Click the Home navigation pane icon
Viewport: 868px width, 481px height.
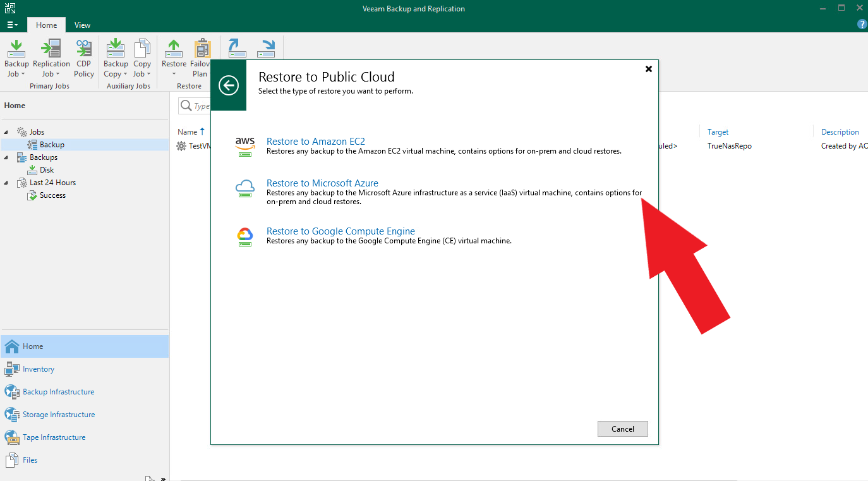click(11, 346)
